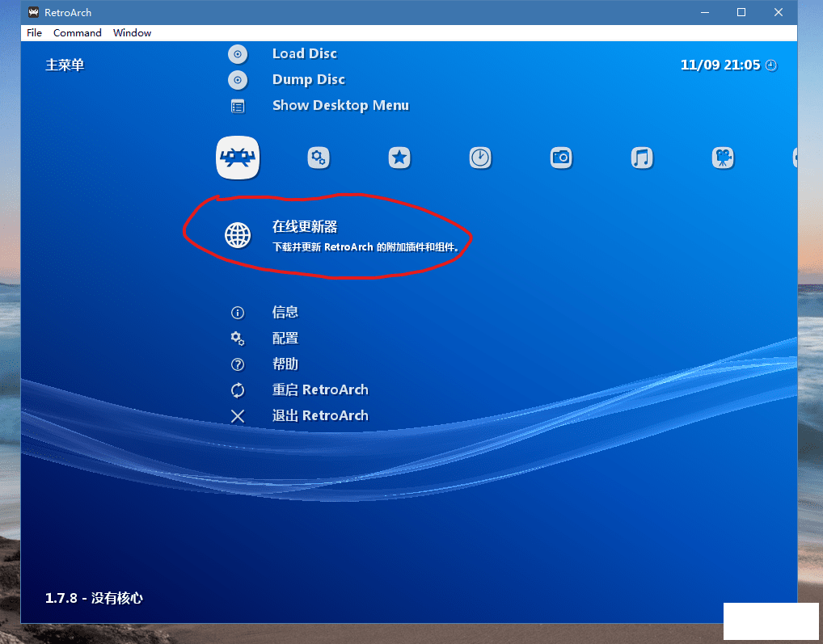Click the restart arrows icon beside 重启 RetroArch
The width and height of the screenshot is (823, 644).
(x=238, y=390)
